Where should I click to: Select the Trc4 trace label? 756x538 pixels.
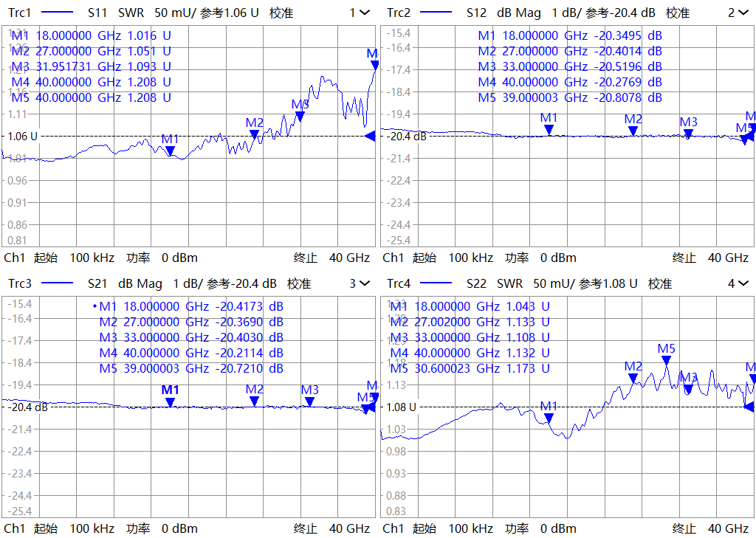(x=399, y=283)
